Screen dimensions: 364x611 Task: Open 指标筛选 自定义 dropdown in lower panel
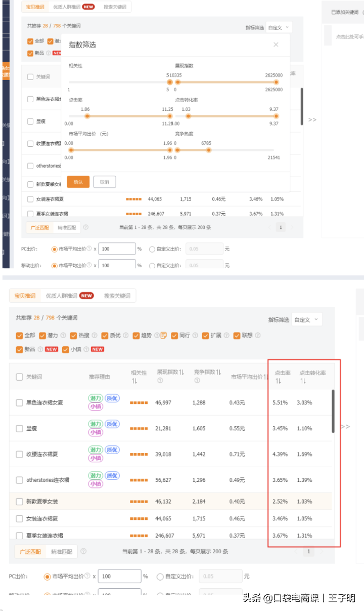307,320
